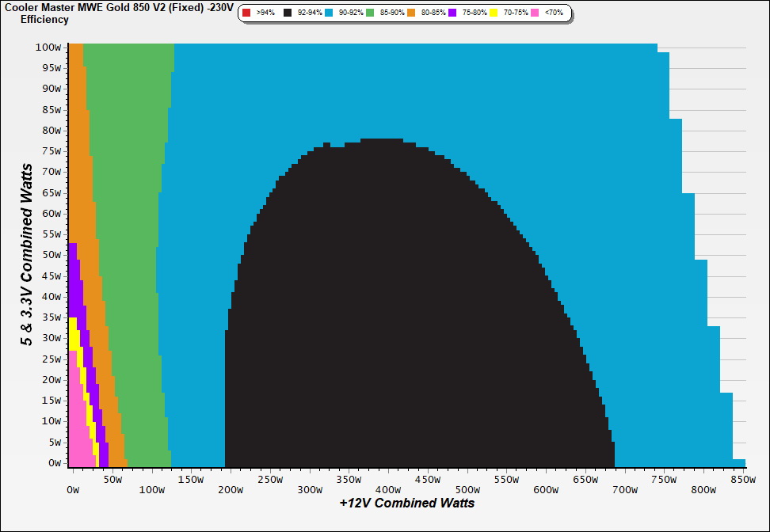Click the 50w label on the y-axis
The image size is (770, 532).
(x=50, y=255)
